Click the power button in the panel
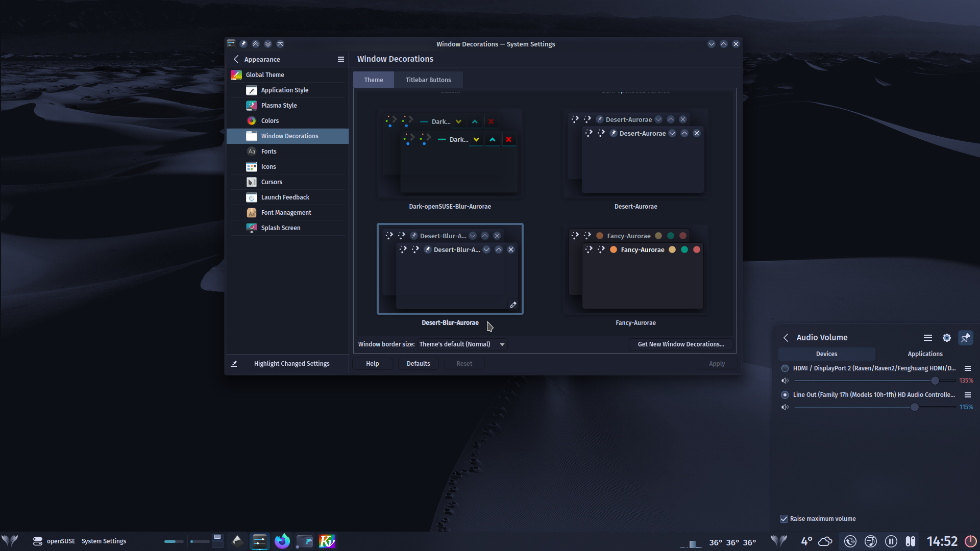This screenshot has height=551, width=980. pyautogui.click(x=970, y=541)
